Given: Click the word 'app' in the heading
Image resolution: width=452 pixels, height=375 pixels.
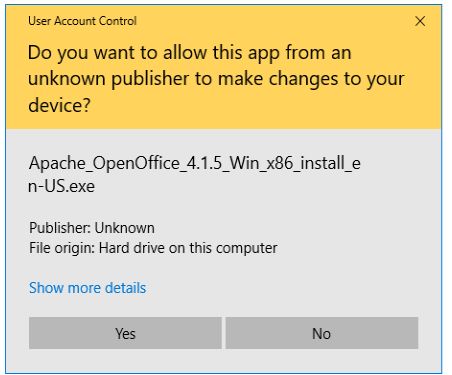Looking at the screenshot, I should point(261,54).
